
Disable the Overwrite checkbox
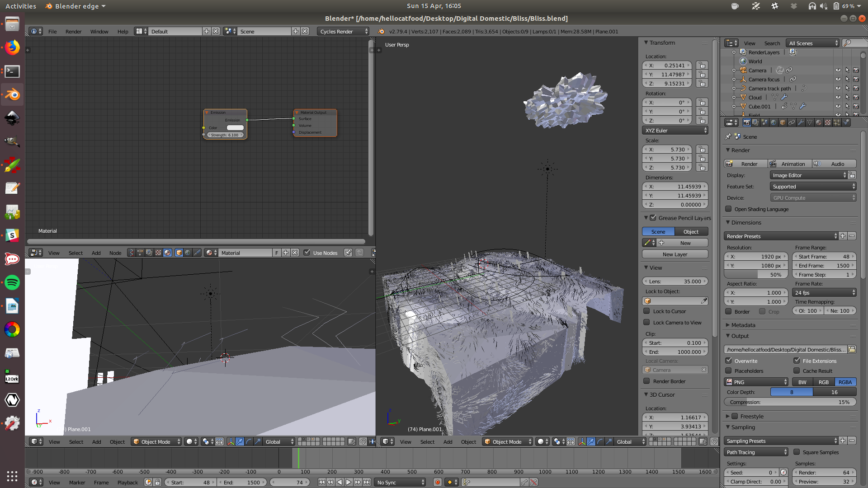(728, 361)
